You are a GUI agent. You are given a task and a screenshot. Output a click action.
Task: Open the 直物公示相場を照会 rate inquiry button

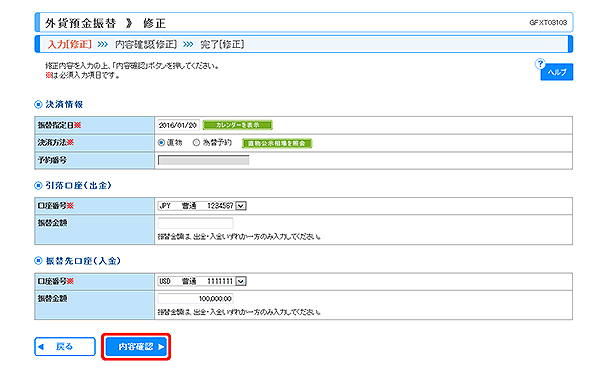[277, 143]
